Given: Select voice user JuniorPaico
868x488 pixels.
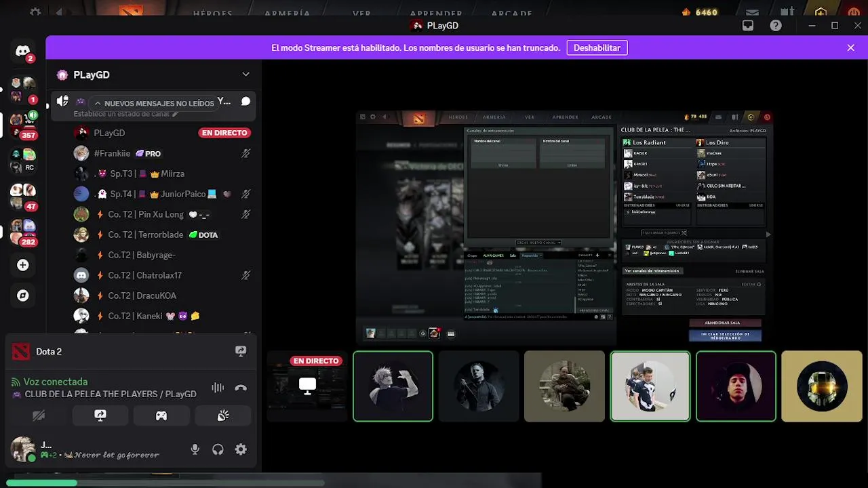Looking at the screenshot, I should tap(162, 194).
